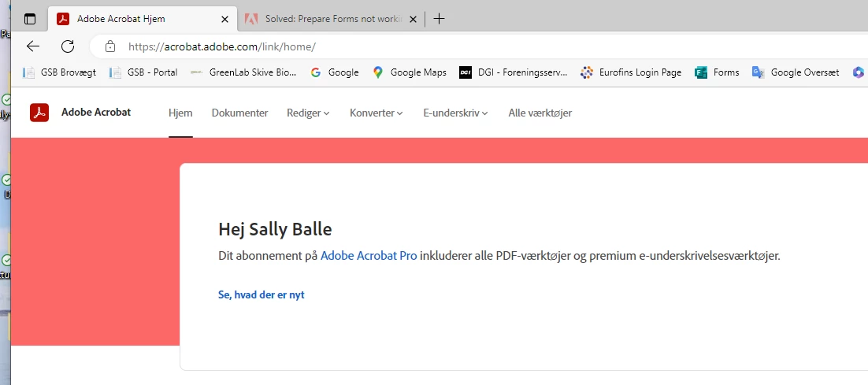Image resolution: width=868 pixels, height=385 pixels.
Task: Expand the Konverter dropdown menu
Action: tap(376, 113)
